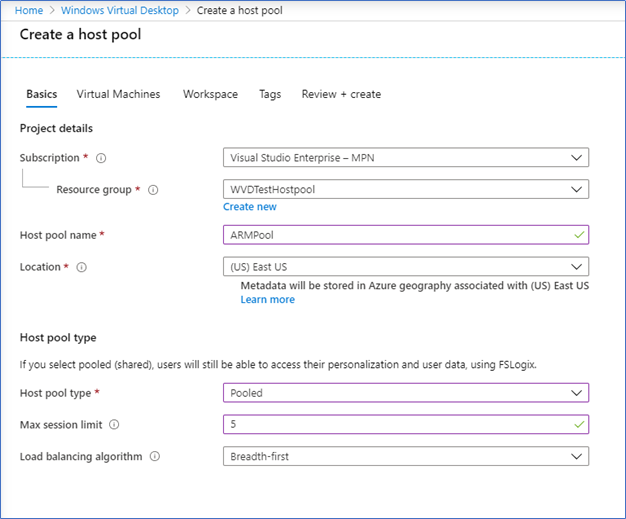
Task: Click the Resource group info icon
Action: tap(153, 190)
